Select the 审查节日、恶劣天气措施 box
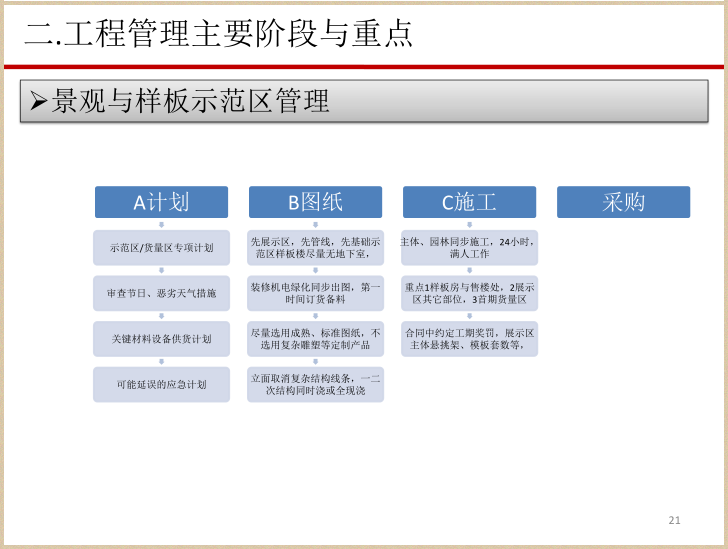728x549 pixels. pos(161,293)
